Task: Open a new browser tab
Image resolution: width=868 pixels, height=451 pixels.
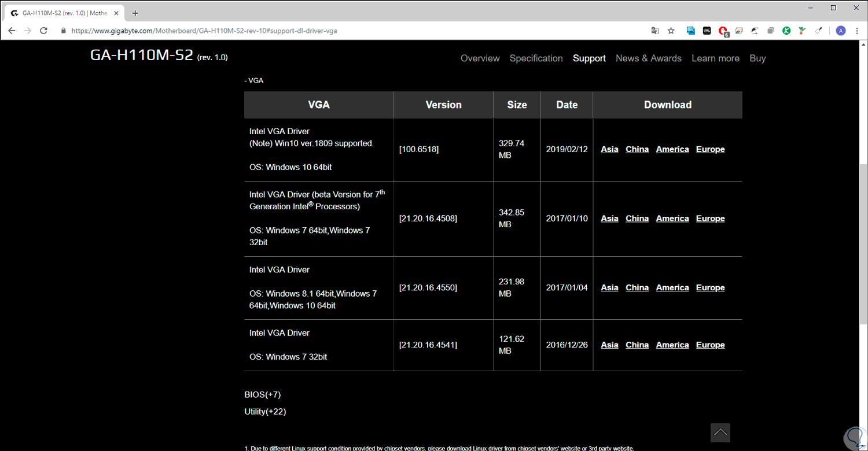Action: point(135,13)
